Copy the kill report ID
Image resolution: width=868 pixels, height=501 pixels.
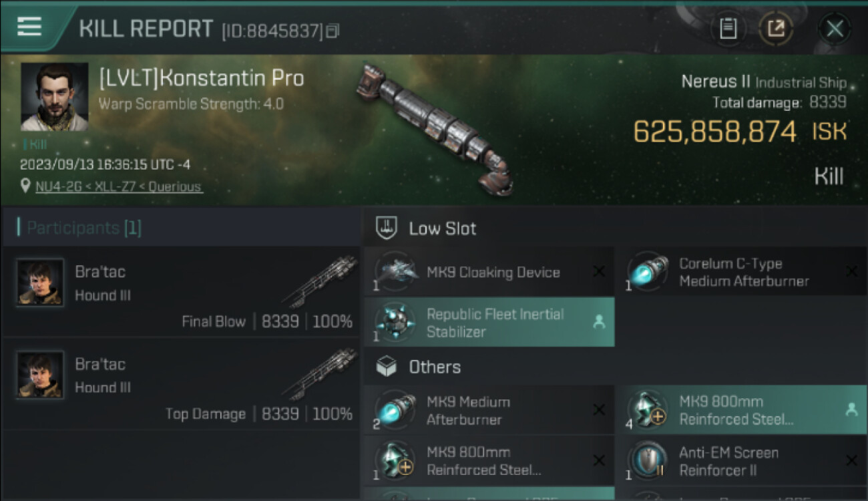tap(333, 31)
